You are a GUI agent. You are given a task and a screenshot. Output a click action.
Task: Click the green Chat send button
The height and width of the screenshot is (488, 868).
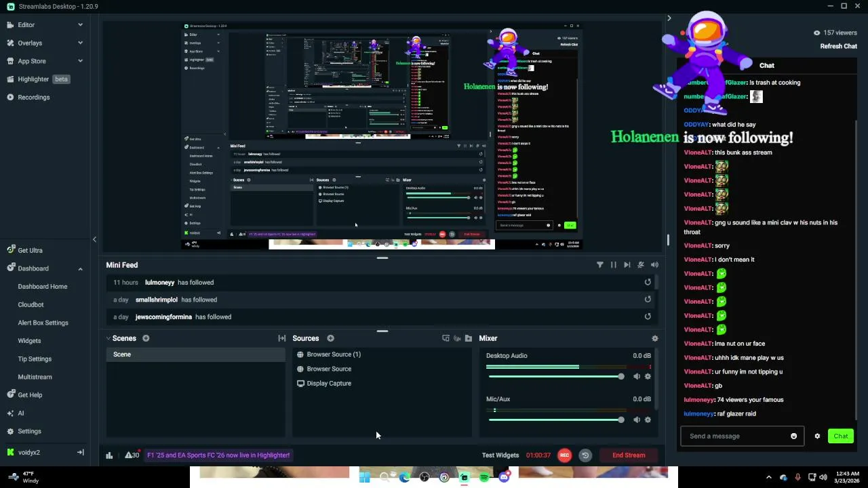coord(841,436)
